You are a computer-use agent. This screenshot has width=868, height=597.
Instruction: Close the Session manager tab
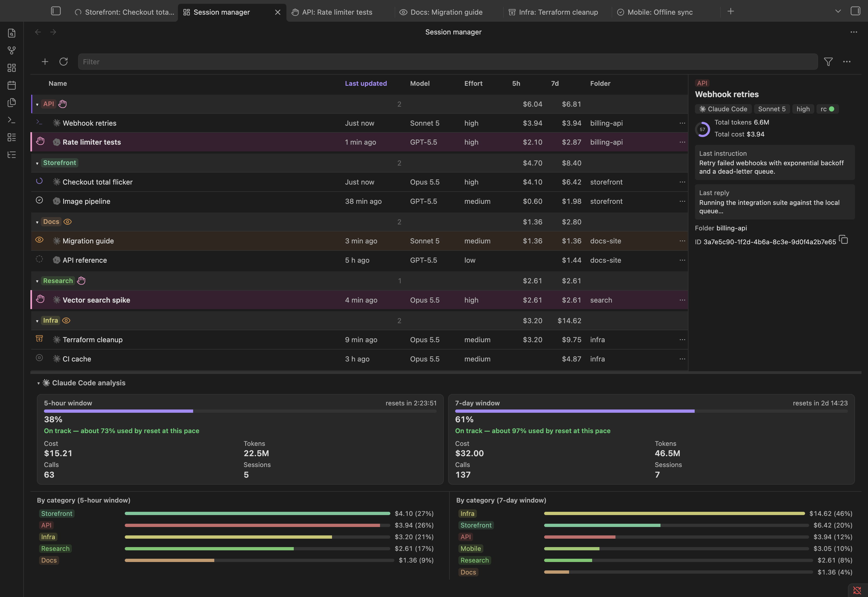click(x=277, y=12)
